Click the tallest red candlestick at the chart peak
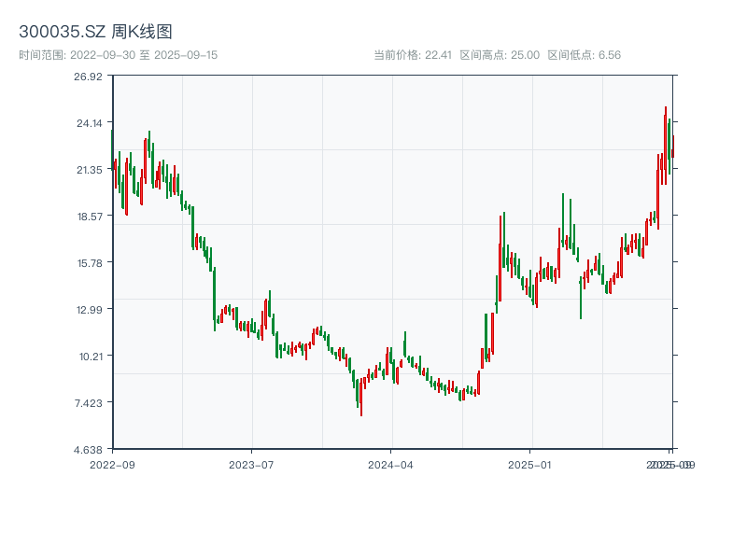The height and width of the screenshot is (560, 747). (666, 140)
